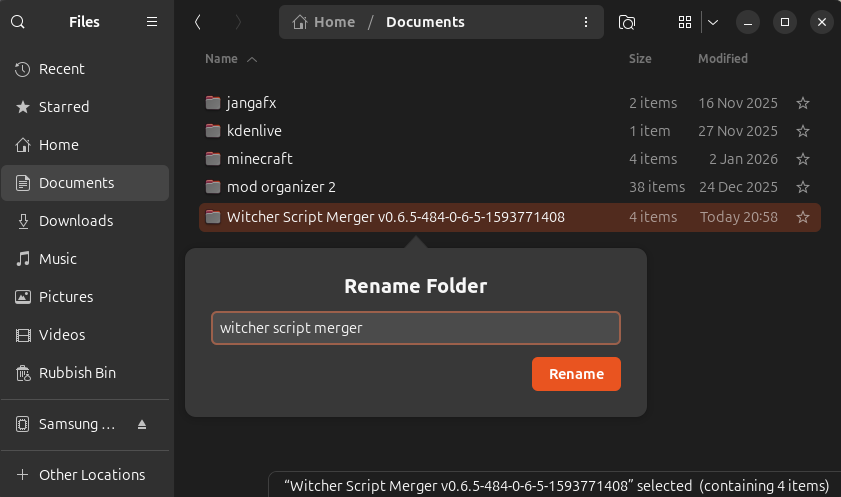Viewport: 841px width, 497px height.
Task: Select the mod organizer 2 folder
Action: 280,187
